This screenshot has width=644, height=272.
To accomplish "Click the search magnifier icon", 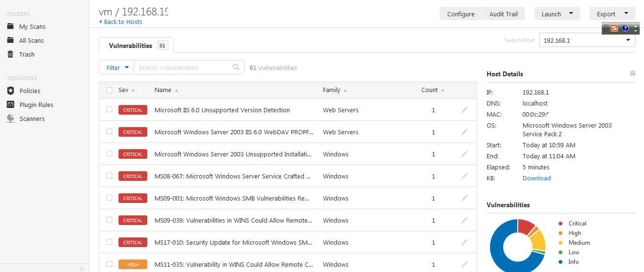I will [236, 67].
